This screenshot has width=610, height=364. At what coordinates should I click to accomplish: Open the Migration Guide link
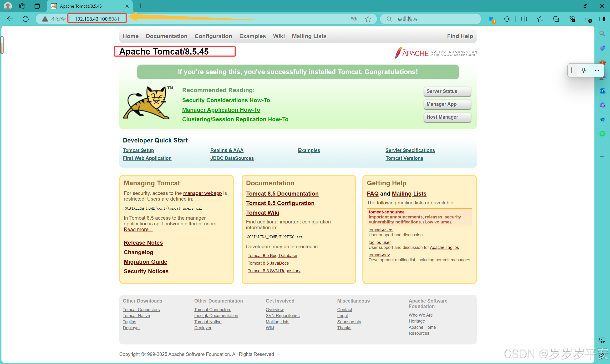tap(145, 262)
